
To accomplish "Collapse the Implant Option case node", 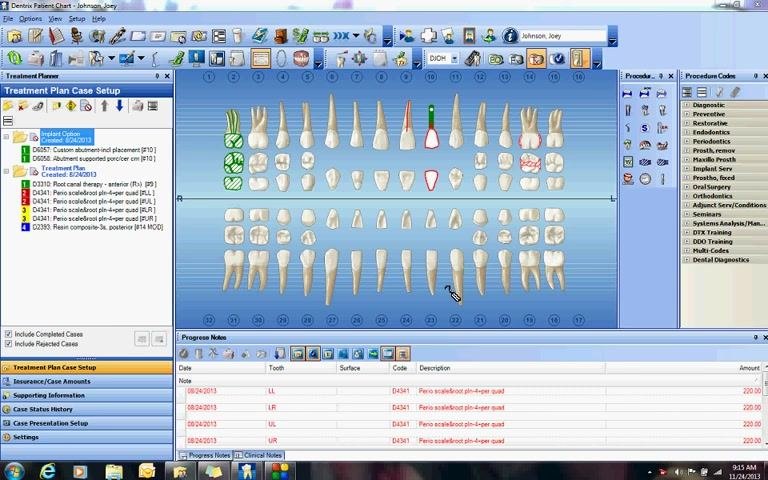I will click(6, 137).
